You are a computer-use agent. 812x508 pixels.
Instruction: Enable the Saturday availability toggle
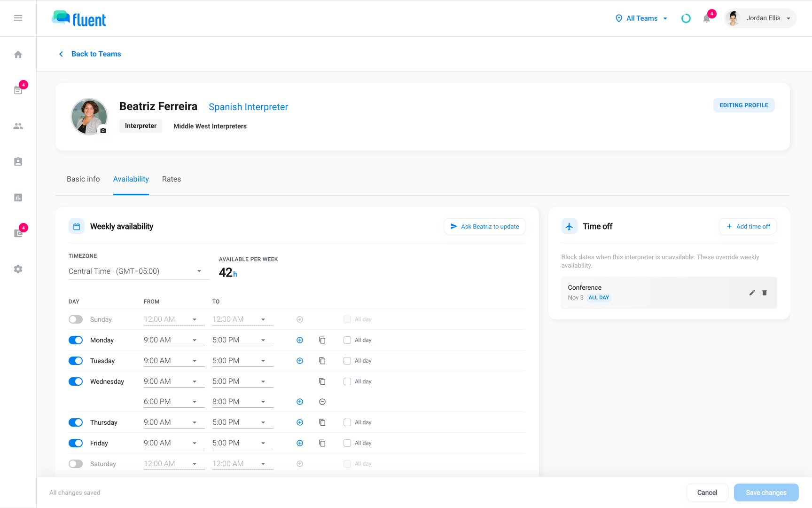coord(76,464)
